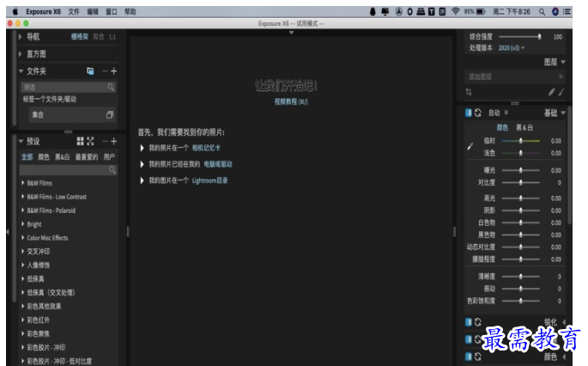Switch presets to the 黑&白 tab

point(63,157)
